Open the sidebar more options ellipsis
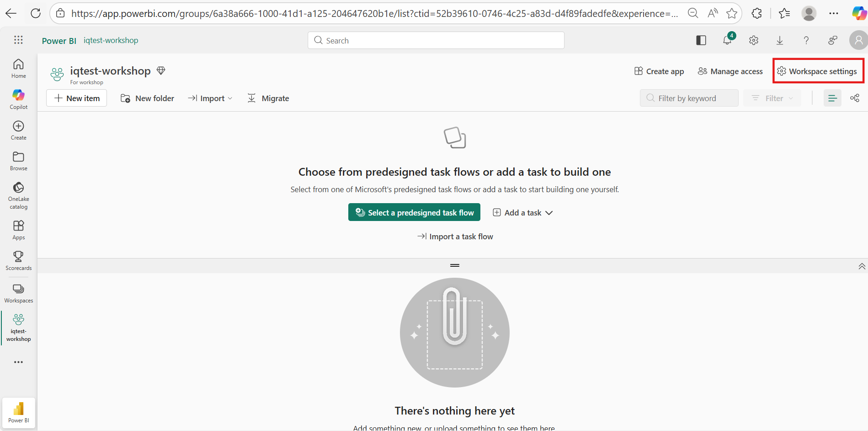Viewport: 868px width, 431px height. point(18,362)
